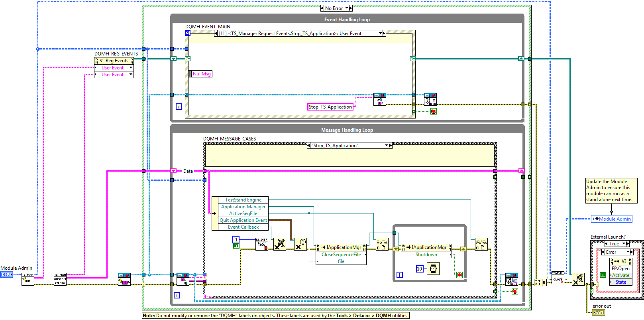Viewport: 644px width, 320px height.
Task: Click the Reg Events node header
Action: click(x=114, y=61)
